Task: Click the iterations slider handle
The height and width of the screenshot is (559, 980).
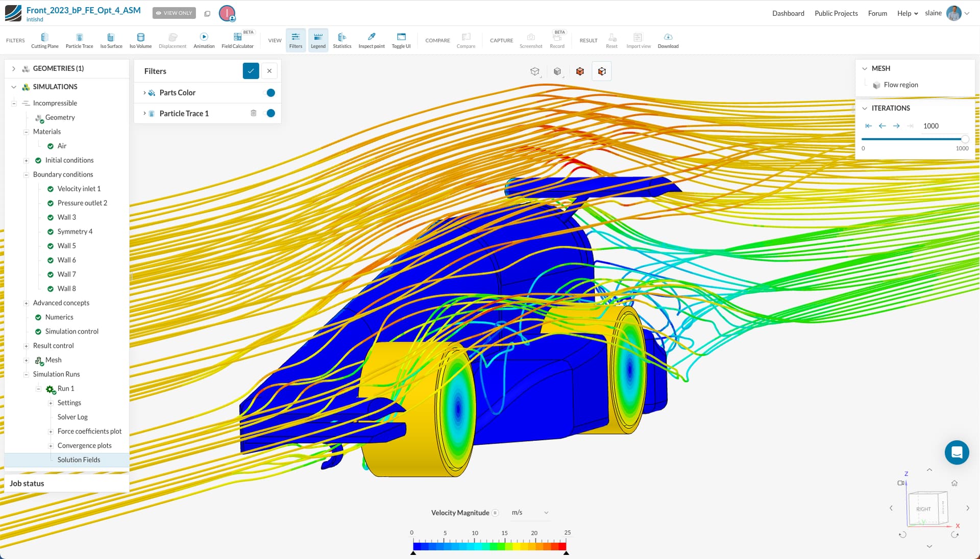Action: coord(964,139)
